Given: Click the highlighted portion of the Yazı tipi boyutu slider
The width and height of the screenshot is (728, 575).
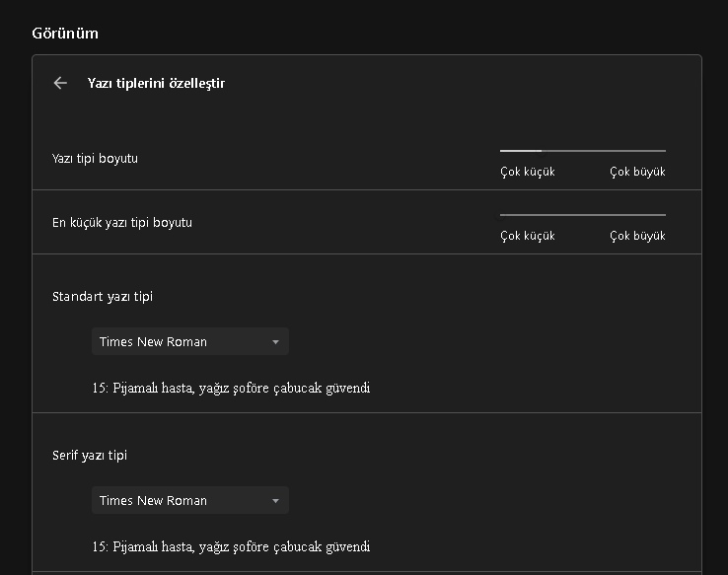Looking at the screenshot, I should [x=520, y=151].
